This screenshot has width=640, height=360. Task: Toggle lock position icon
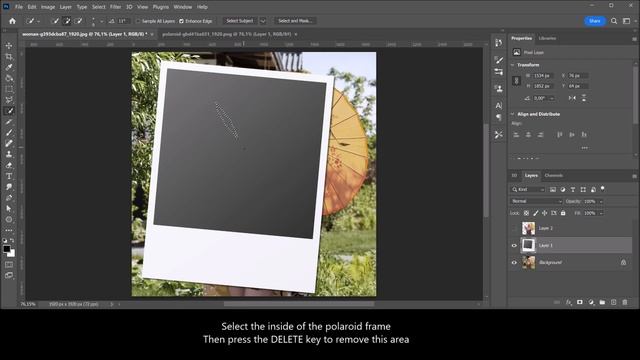(544, 213)
